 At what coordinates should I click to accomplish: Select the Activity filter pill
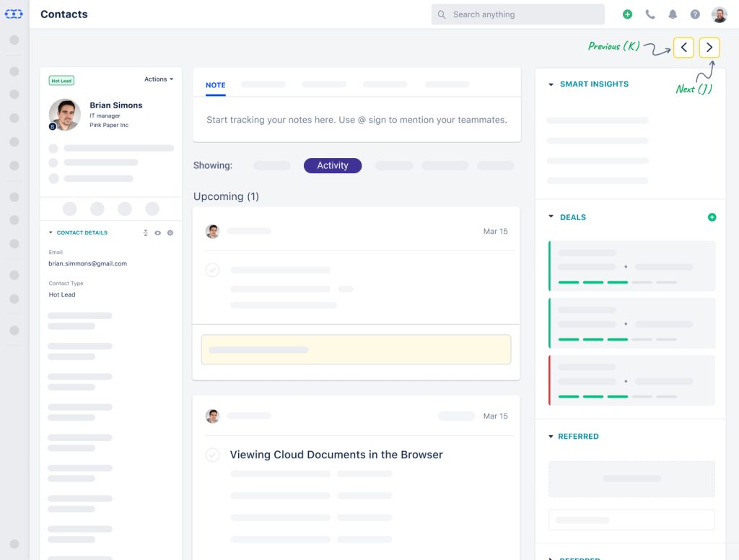point(332,165)
